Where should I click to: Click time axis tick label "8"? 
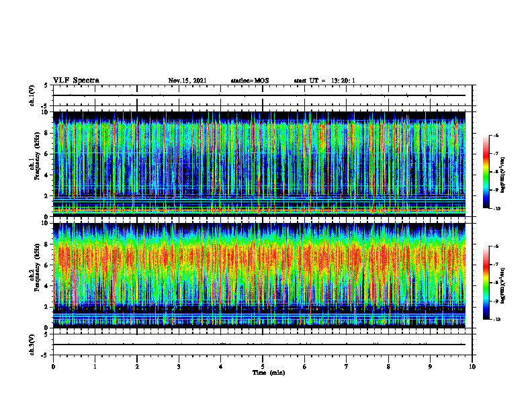point(388,367)
